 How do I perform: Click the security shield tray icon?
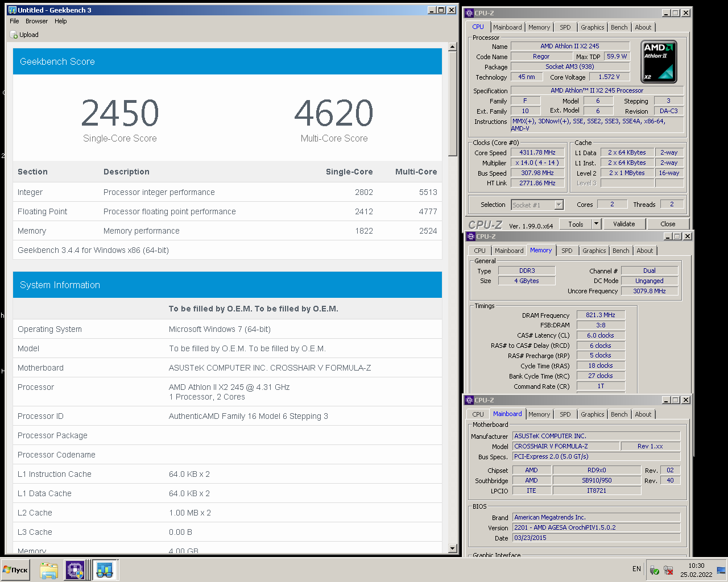click(x=655, y=570)
